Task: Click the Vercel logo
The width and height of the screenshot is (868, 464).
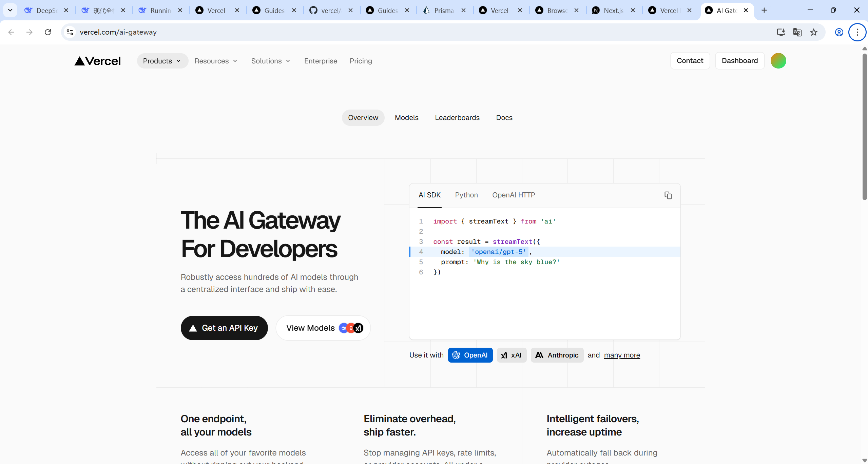Action: 98,61
